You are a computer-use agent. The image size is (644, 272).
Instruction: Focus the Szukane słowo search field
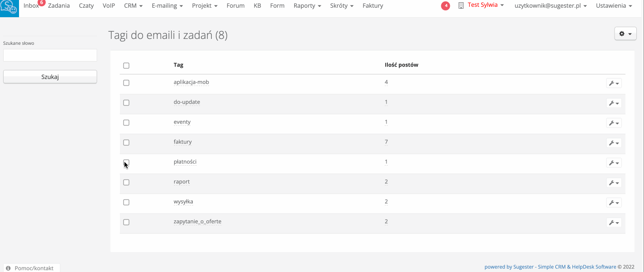pyautogui.click(x=50, y=55)
